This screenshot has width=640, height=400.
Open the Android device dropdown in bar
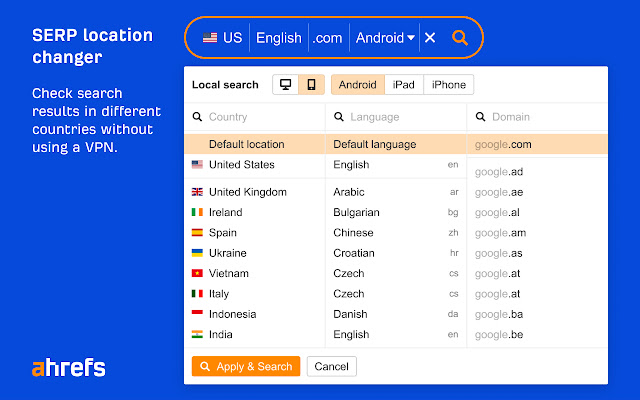385,38
